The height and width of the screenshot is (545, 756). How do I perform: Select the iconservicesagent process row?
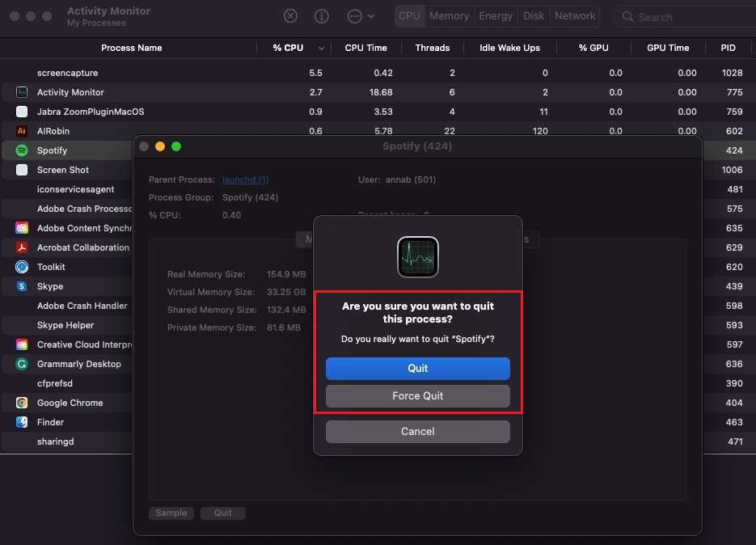tap(67, 189)
